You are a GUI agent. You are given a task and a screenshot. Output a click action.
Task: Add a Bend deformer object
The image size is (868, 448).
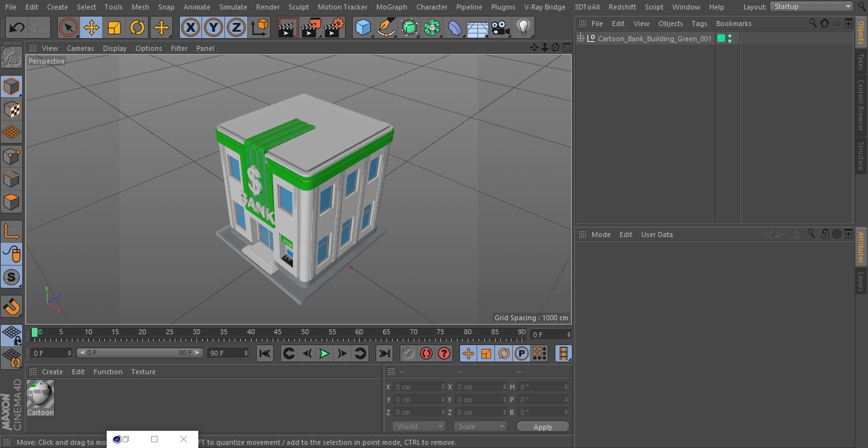pyautogui.click(x=455, y=27)
